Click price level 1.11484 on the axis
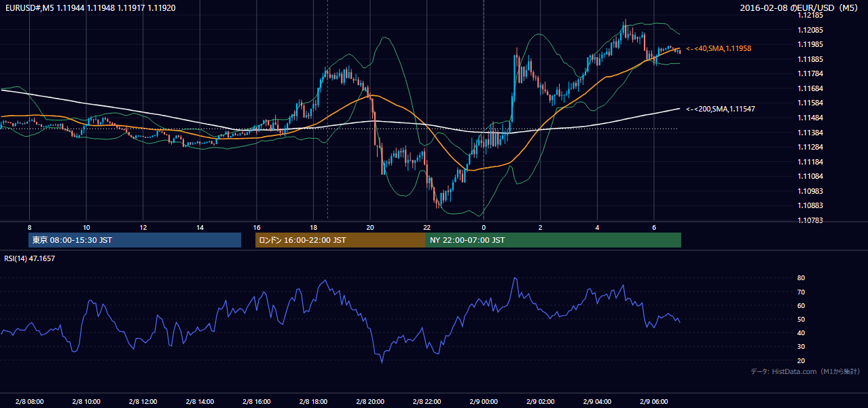Viewport: 868px width, 408px height. coord(810,118)
